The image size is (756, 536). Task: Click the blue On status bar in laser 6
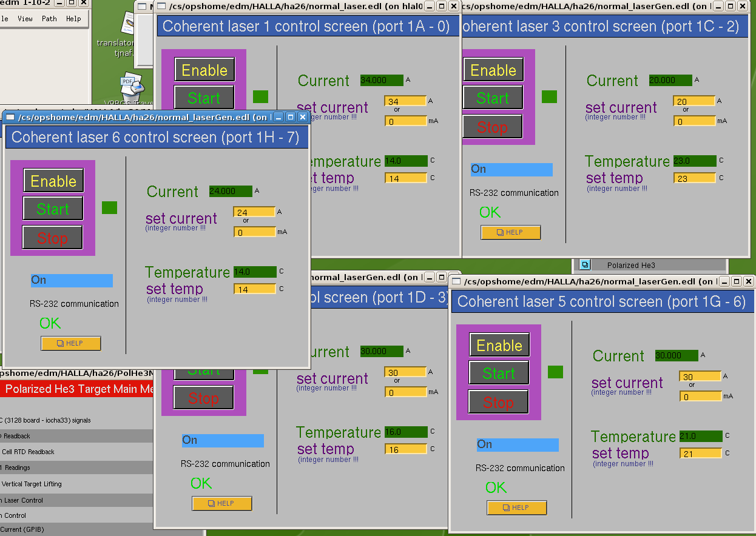pos(72,280)
